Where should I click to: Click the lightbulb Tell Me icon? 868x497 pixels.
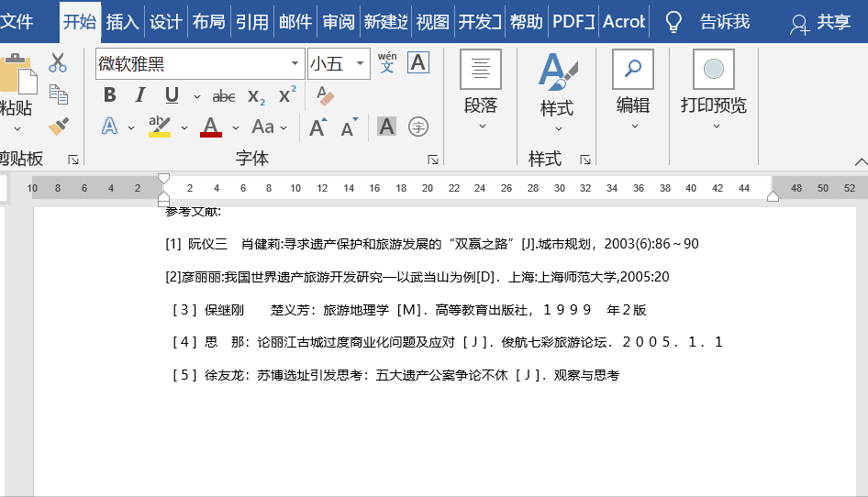[x=673, y=22]
